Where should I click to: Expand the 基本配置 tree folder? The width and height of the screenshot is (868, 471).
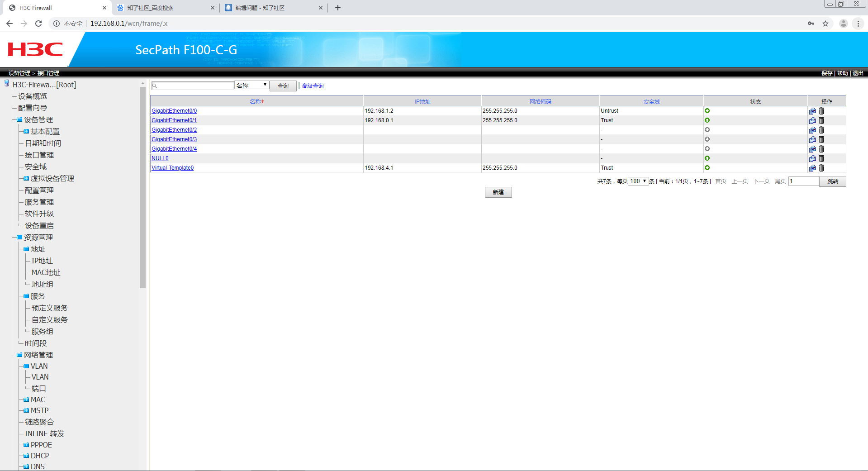[x=26, y=132]
